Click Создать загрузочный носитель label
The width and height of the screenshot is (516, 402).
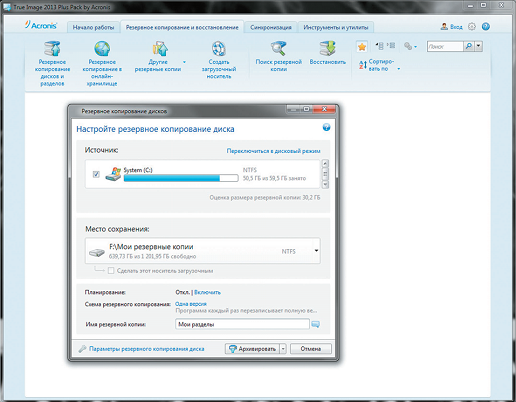(219, 69)
